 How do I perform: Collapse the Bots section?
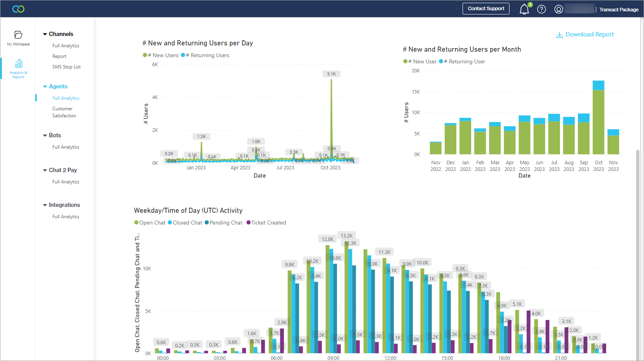(x=45, y=135)
